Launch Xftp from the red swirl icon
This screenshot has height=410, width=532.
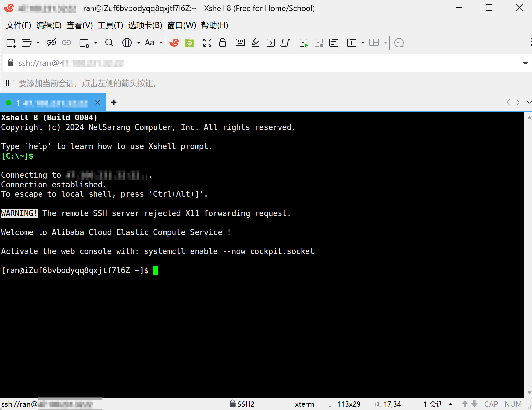point(174,43)
